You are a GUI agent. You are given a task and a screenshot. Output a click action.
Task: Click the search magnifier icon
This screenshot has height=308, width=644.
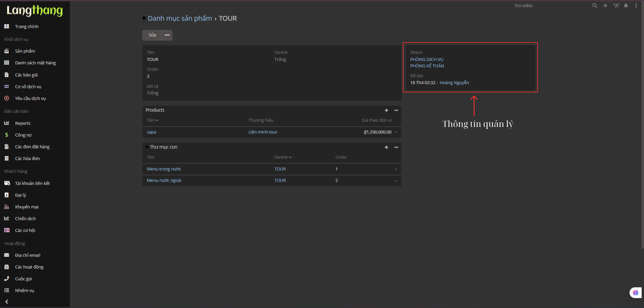coord(595,6)
